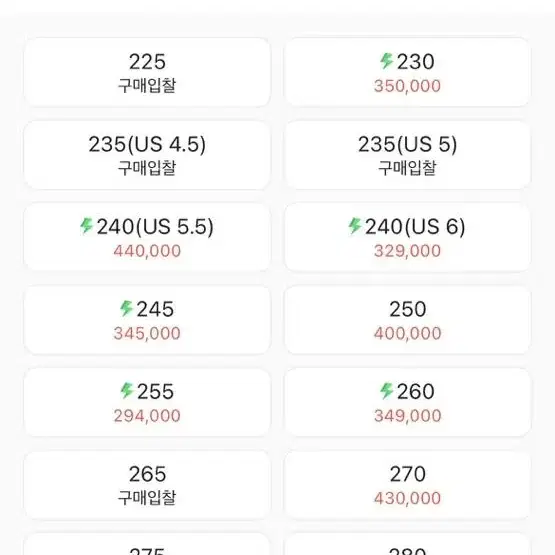
Task: Tap the lightning icon beside size 255
Action: [x=127, y=391]
